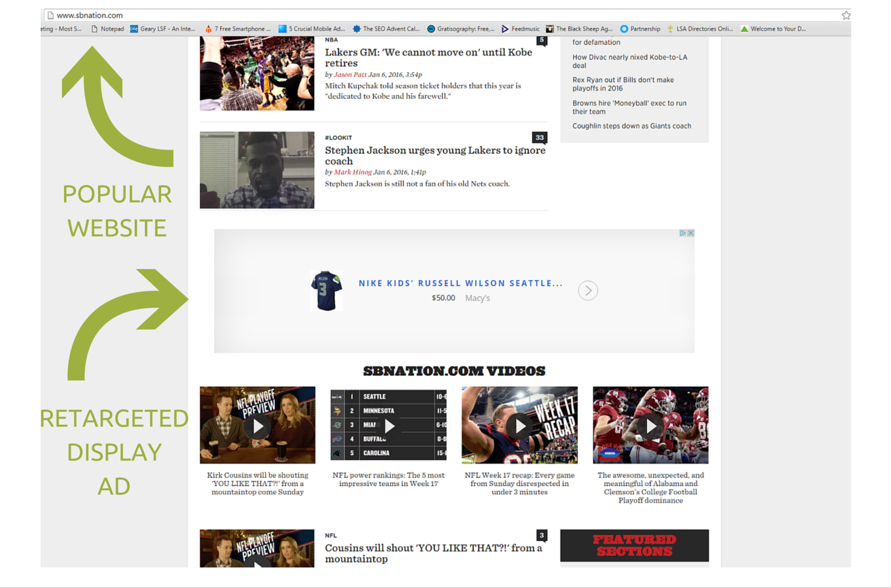
Task: Open The Black Sheep Ag bookmark
Action: click(x=579, y=29)
